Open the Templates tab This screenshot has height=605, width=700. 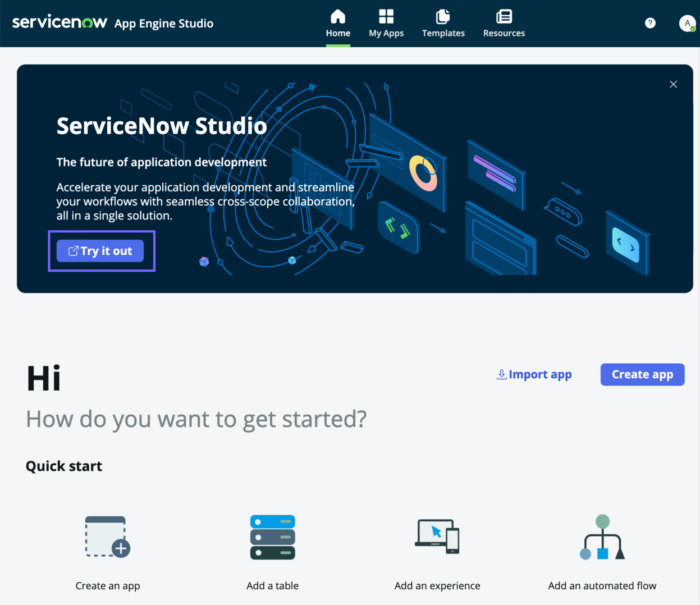pos(443,24)
